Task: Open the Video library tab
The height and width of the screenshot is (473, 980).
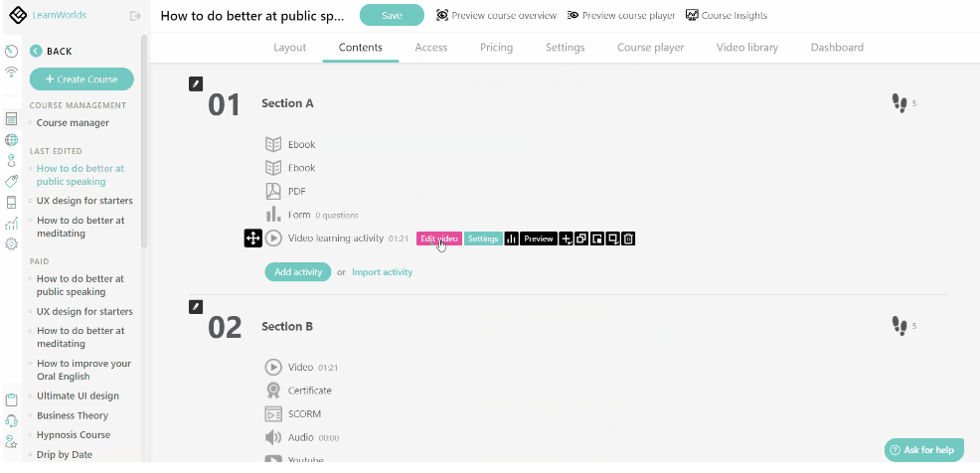Action: pyautogui.click(x=746, y=48)
